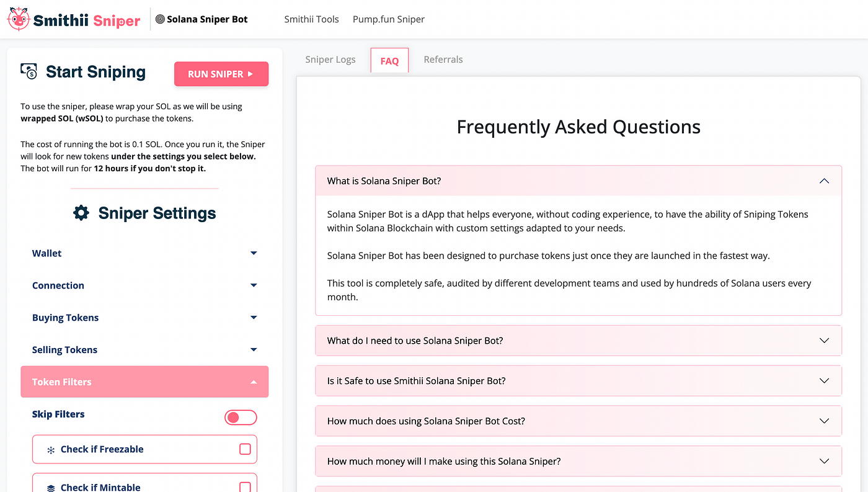The height and width of the screenshot is (492, 868).
Task: Click the Smithii Sniper mascot logo
Action: [x=17, y=19]
